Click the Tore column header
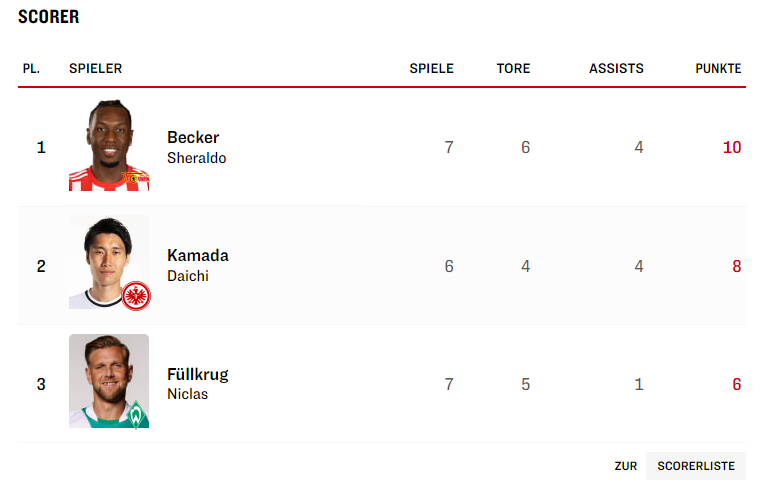This screenshot has height=487, width=763. 513,69
